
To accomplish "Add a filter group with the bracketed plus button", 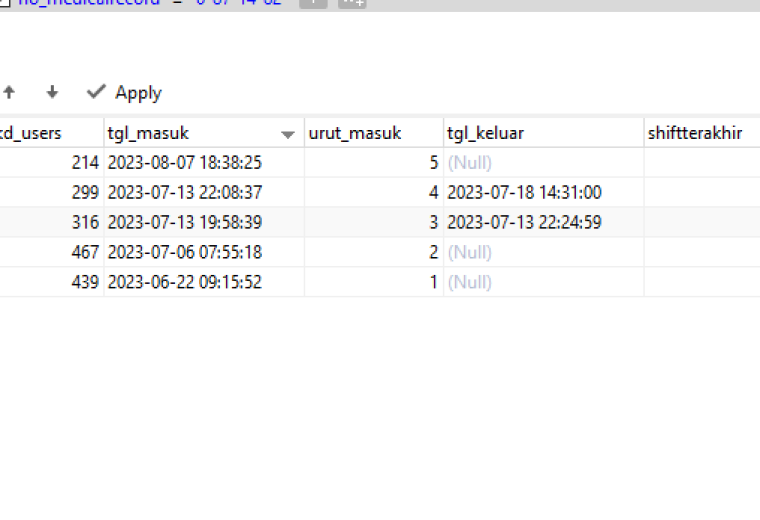I will [x=352, y=2].
